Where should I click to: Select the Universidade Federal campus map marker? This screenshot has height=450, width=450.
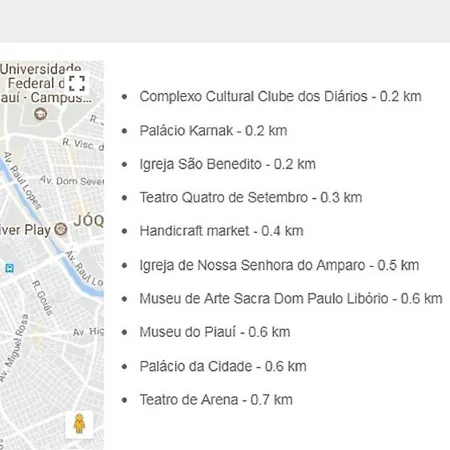[41, 114]
